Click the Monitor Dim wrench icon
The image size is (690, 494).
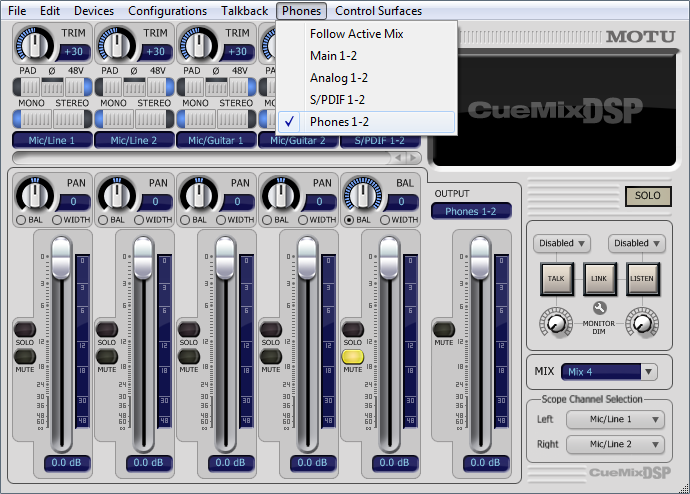point(599,307)
